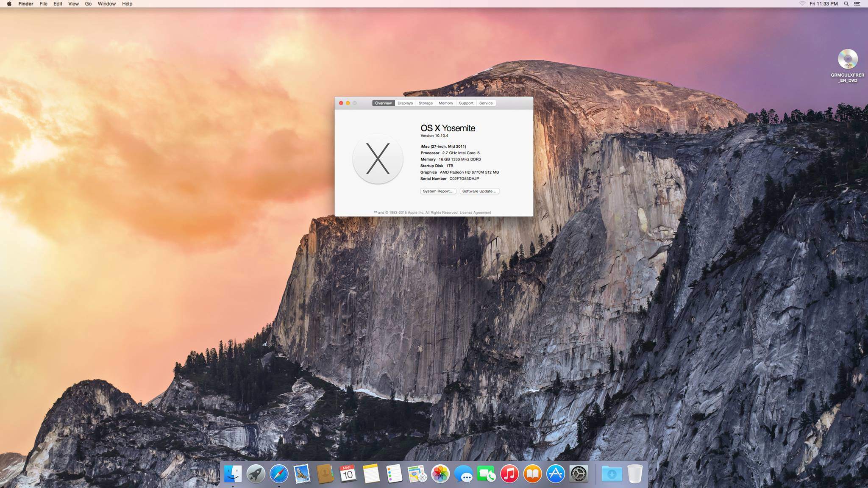Open Launchpad from the dock
This screenshot has width=868, height=488.
256,474
